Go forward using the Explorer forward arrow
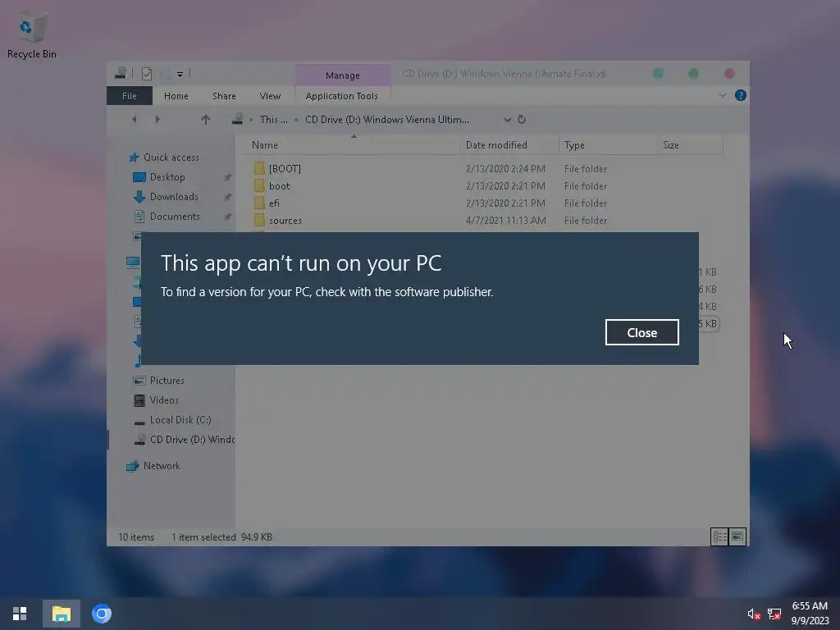 [x=157, y=120]
